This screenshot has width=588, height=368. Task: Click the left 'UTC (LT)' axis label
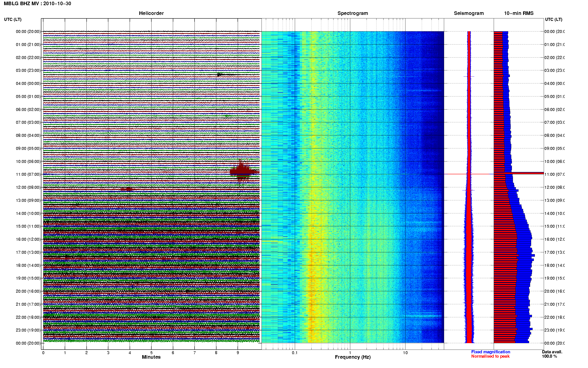point(13,19)
